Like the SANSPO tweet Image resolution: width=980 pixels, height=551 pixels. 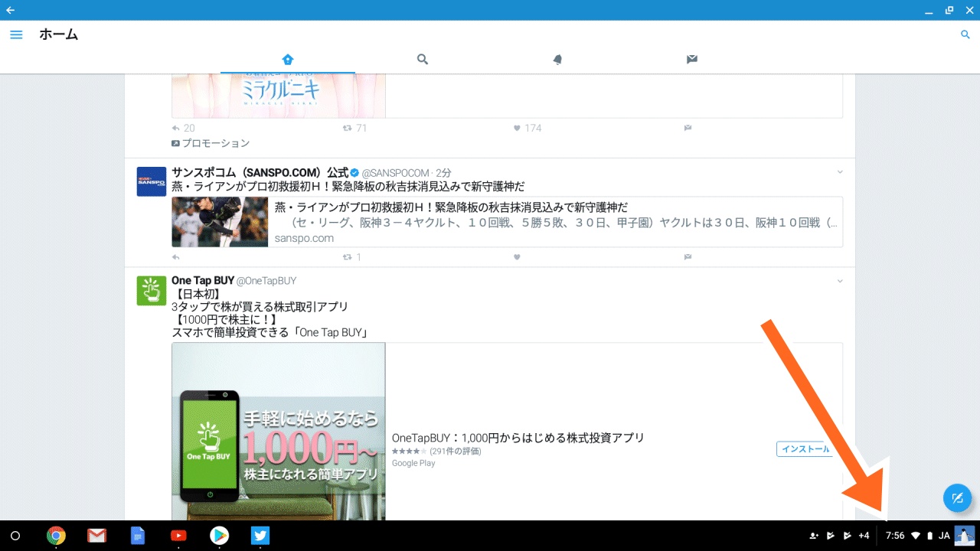[517, 257]
